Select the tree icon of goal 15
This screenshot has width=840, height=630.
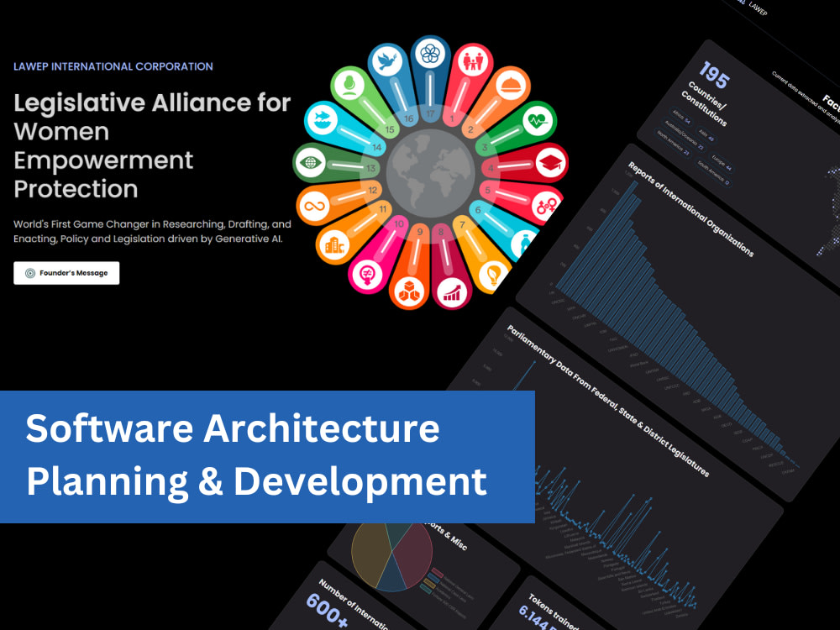click(349, 85)
